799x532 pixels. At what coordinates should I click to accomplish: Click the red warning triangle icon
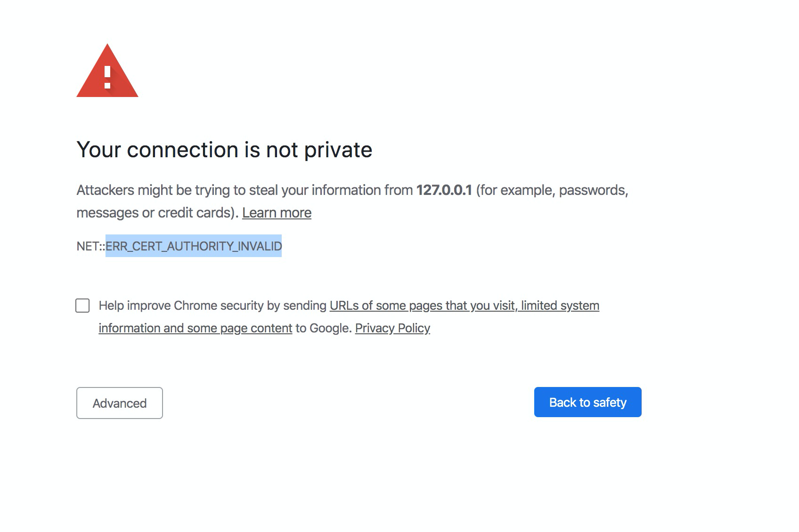(107, 71)
